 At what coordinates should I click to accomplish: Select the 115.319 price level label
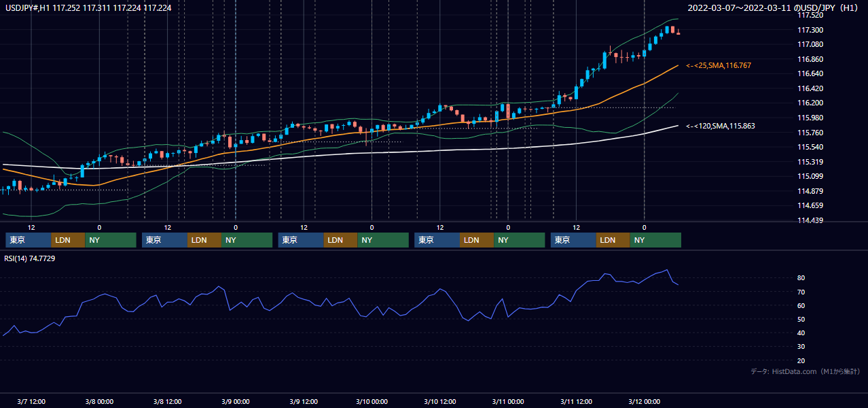pos(810,162)
